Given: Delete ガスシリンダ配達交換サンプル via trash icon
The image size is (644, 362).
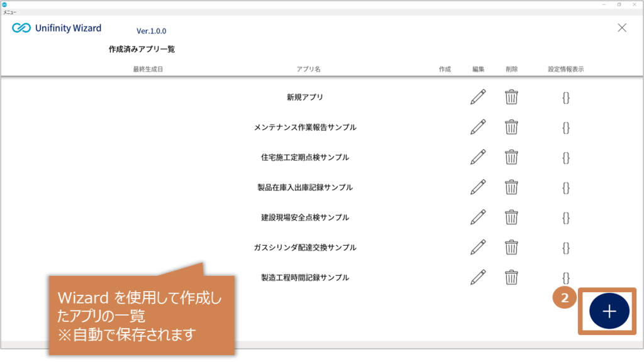Looking at the screenshot, I should [511, 247].
